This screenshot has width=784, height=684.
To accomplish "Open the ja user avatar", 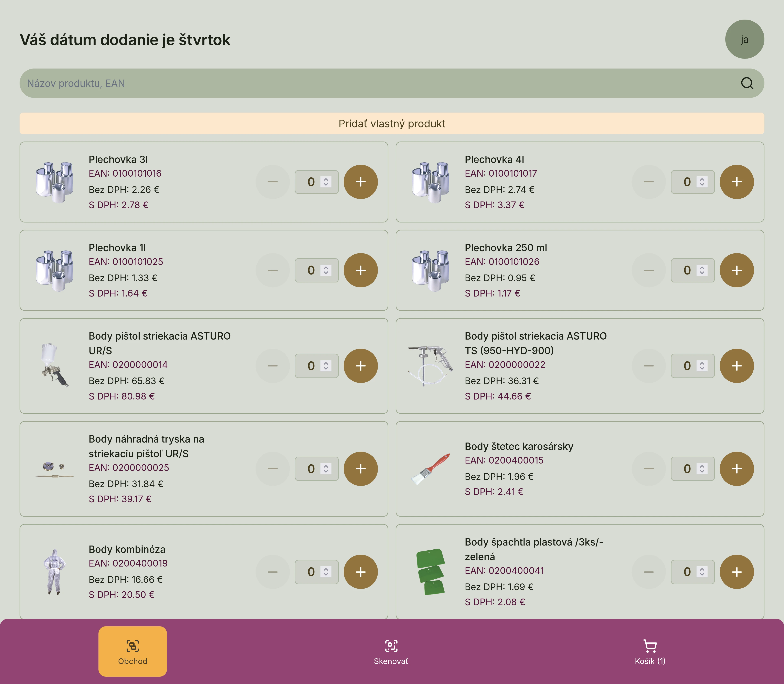I will coord(744,39).
